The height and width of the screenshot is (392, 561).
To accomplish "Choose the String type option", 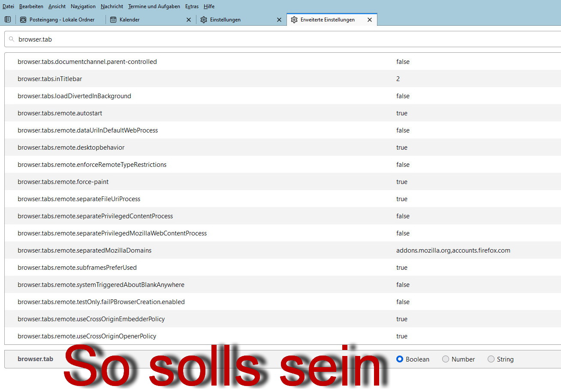I will tap(490, 359).
